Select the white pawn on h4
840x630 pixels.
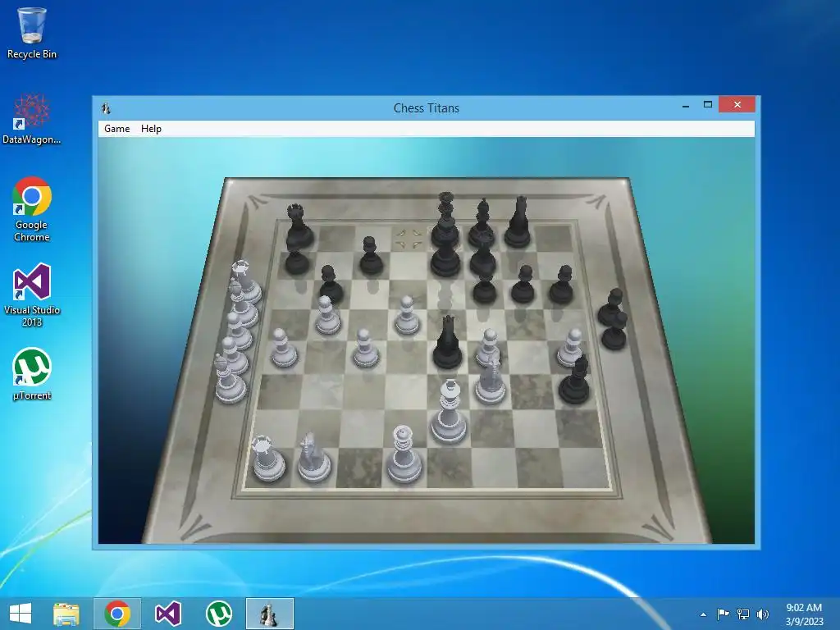click(571, 348)
